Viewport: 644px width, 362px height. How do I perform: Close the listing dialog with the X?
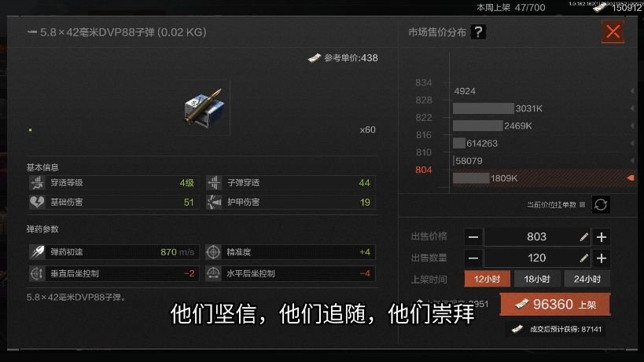(613, 31)
